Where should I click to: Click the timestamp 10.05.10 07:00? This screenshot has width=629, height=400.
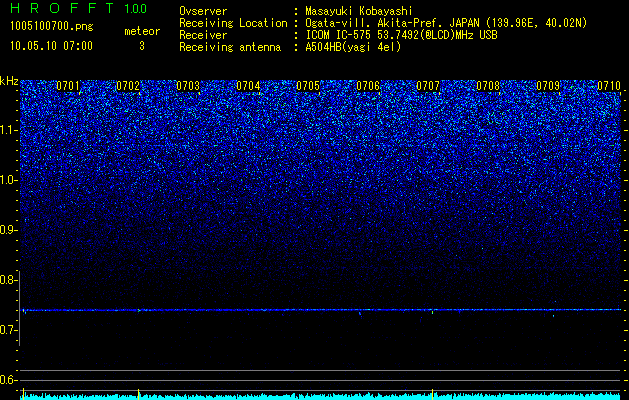(51, 46)
